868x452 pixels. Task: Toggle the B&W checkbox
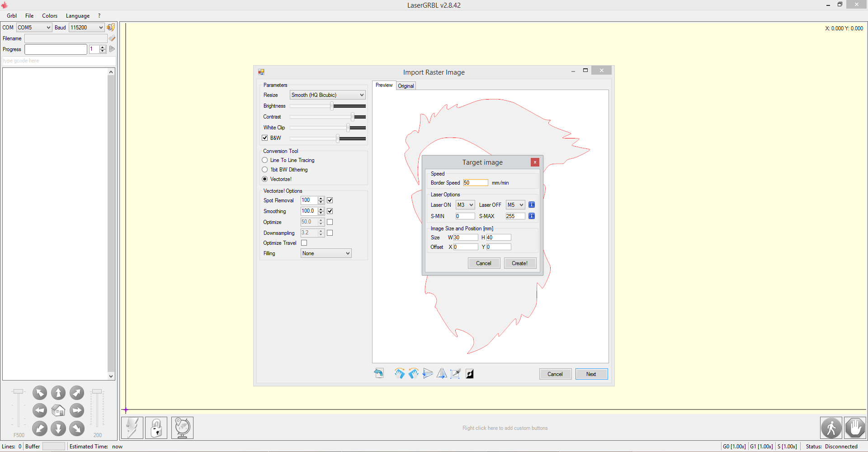[265, 138]
